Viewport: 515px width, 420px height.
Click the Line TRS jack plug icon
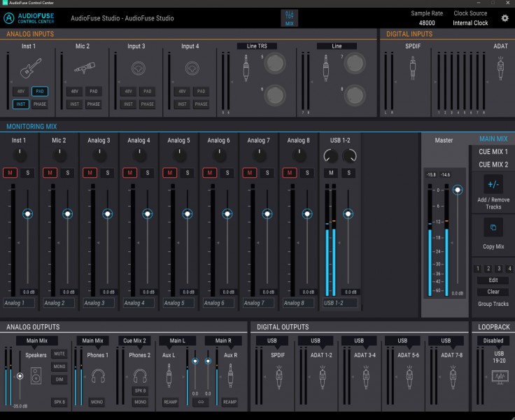(x=246, y=68)
